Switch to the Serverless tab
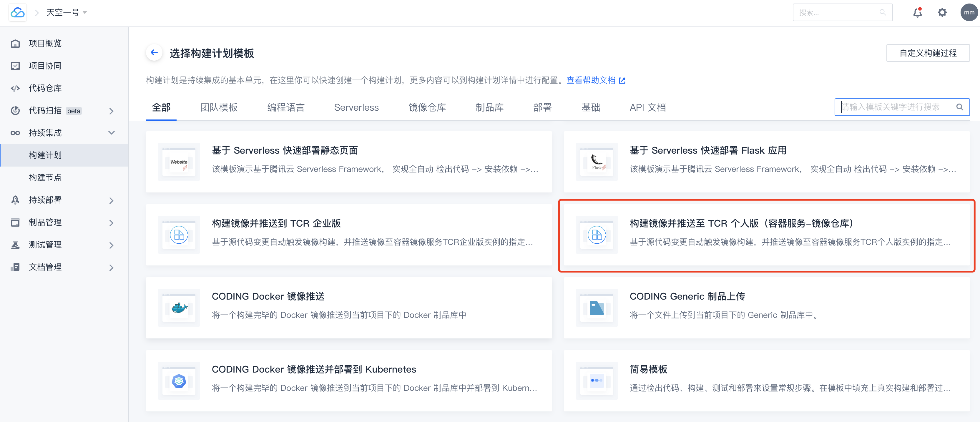 [x=356, y=108]
